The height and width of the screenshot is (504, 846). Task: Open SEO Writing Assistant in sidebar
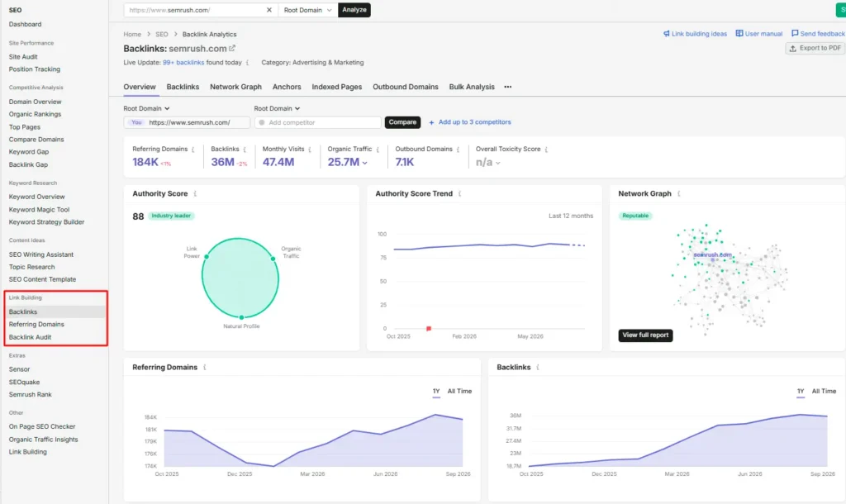(x=41, y=254)
